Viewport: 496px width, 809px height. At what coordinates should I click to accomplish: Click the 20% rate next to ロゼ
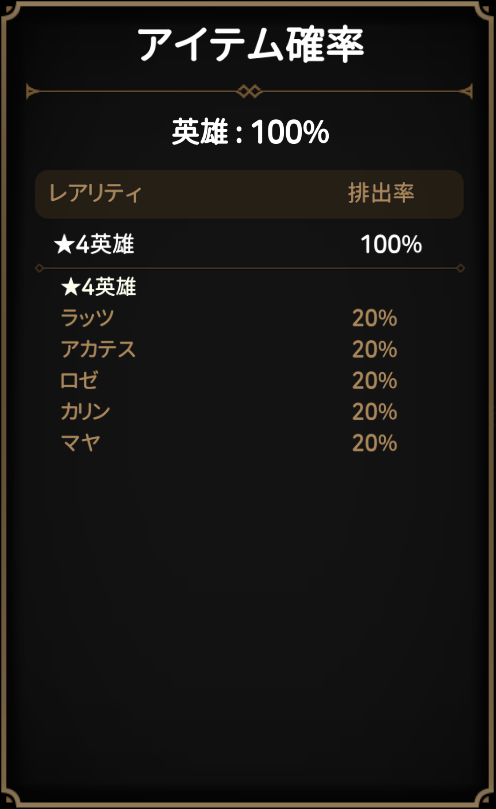coord(375,381)
